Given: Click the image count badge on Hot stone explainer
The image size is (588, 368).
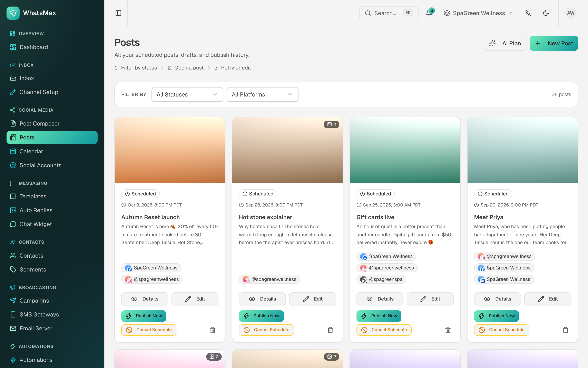Looking at the screenshot, I should click(x=331, y=124).
